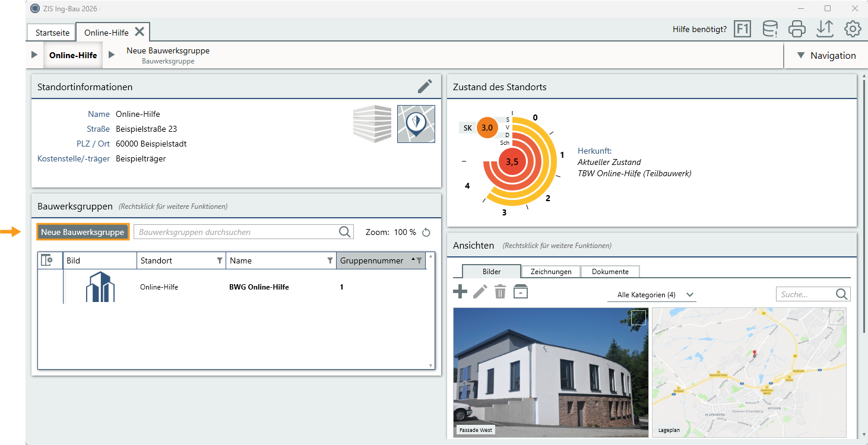The width and height of the screenshot is (868, 445).
Task: Open the printer icon in toolbar
Action: coord(797,28)
